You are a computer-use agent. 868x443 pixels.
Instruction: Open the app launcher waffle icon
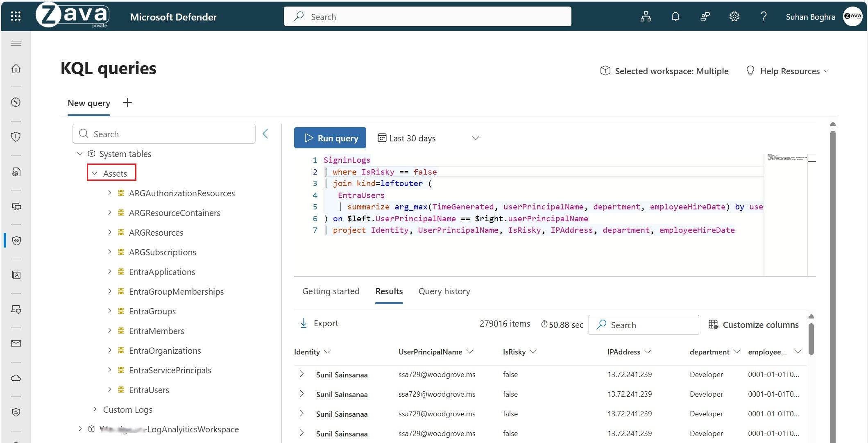pos(16,16)
